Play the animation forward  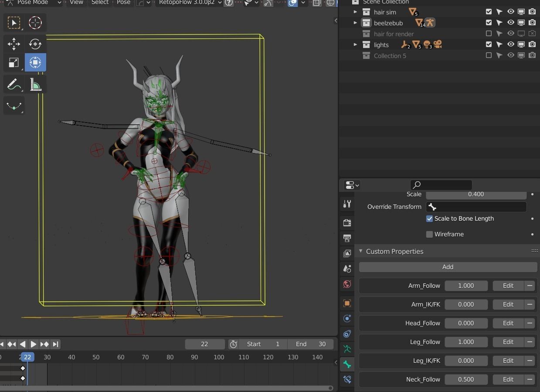click(34, 344)
